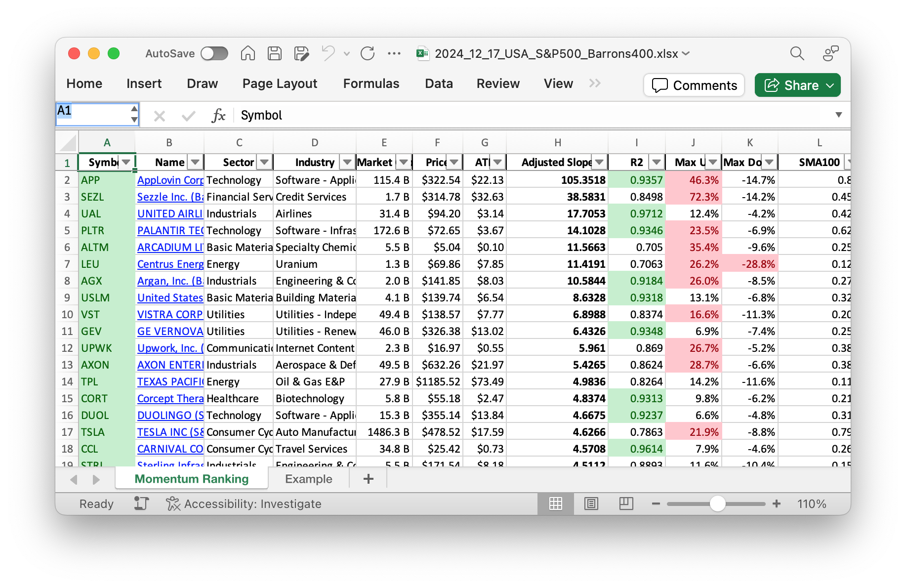Click the Undo arrow icon
This screenshot has width=906, height=588.
(328, 53)
